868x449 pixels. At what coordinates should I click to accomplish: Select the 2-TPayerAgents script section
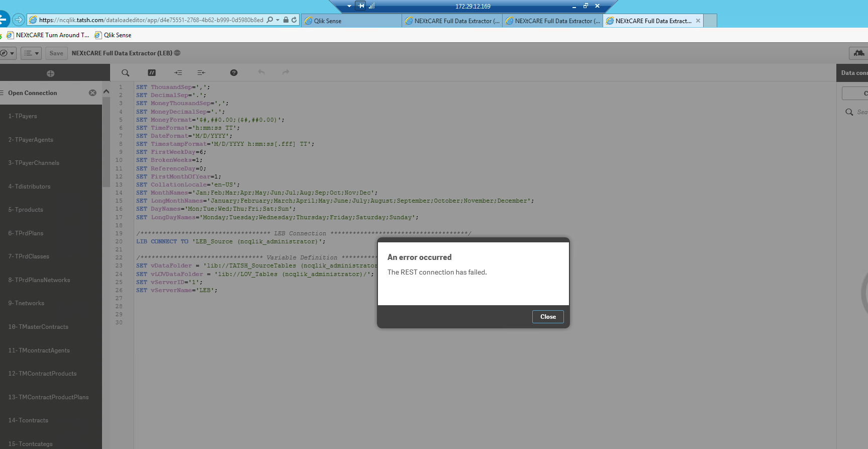51,140
